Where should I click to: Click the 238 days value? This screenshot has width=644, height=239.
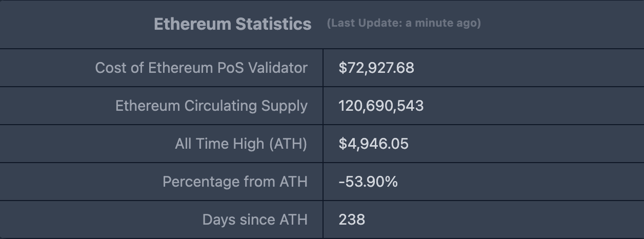(x=352, y=220)
